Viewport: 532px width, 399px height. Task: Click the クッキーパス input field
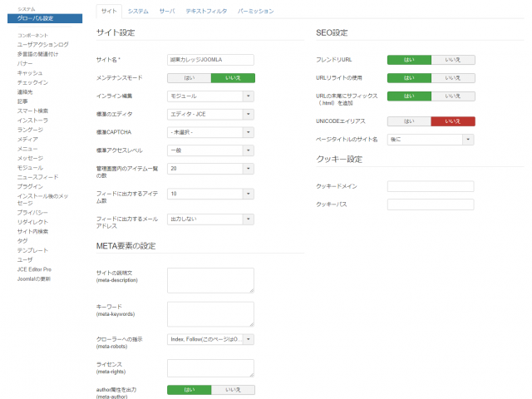[431, 204]
